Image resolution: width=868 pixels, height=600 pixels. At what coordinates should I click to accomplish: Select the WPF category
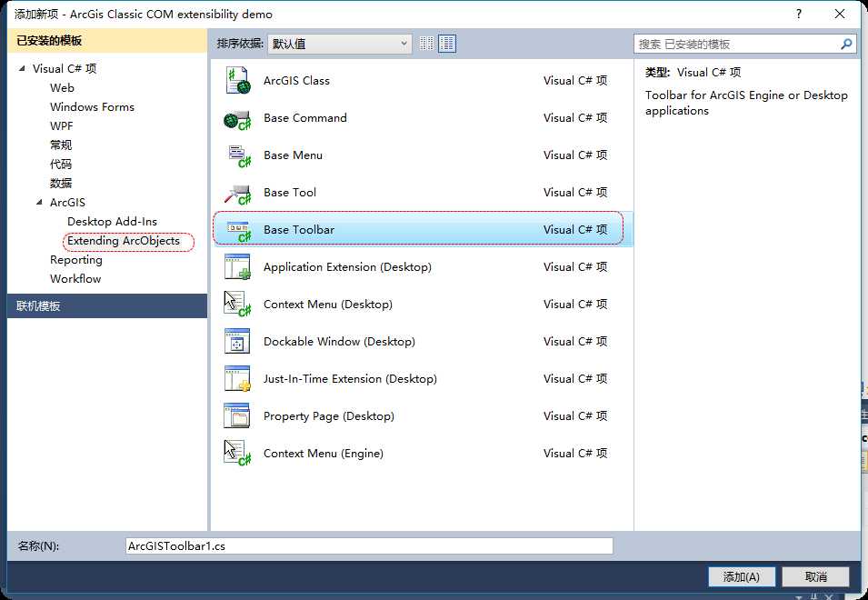tap(62, 126)
